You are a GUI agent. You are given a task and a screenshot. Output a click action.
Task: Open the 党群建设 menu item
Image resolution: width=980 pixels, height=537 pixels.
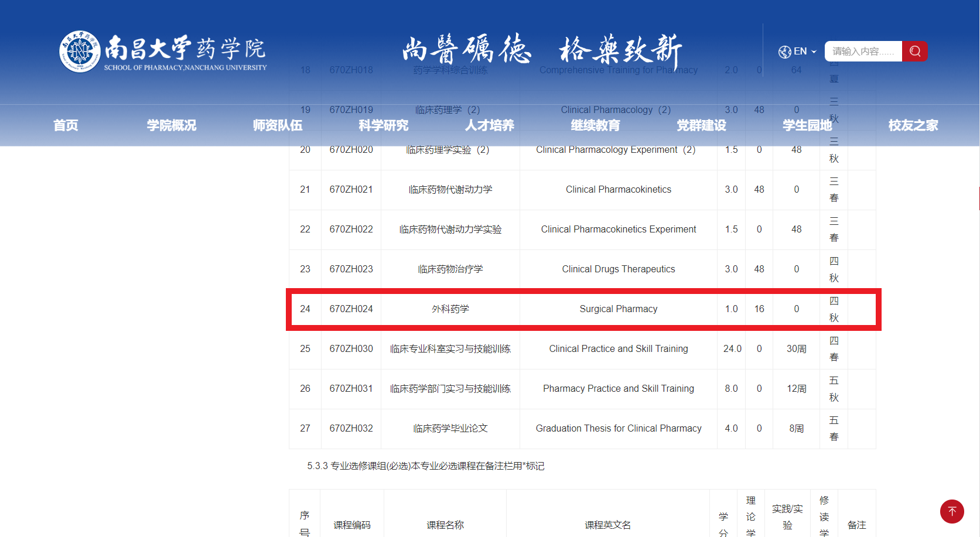click(701, 125)
